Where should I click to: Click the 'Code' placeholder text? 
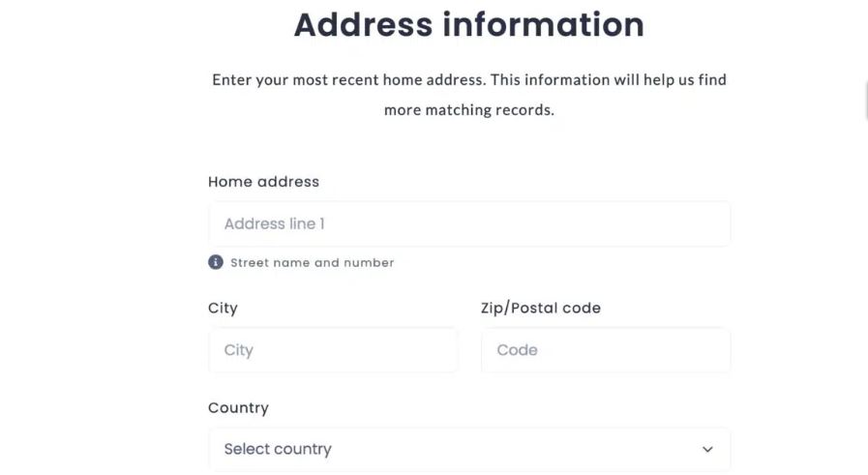(x=517, y=350)
